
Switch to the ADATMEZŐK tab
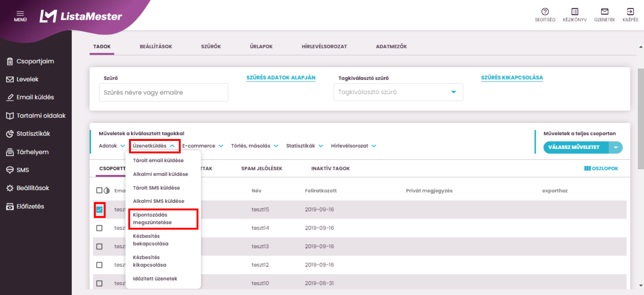click(x=391, y=46)
